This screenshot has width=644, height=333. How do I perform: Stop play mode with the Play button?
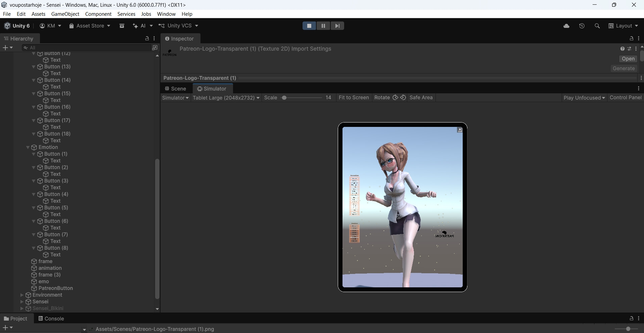coord(309,26)
